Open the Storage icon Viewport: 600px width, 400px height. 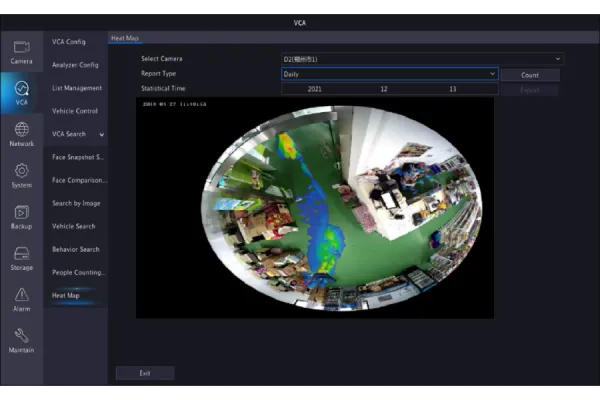coord(21,258)
